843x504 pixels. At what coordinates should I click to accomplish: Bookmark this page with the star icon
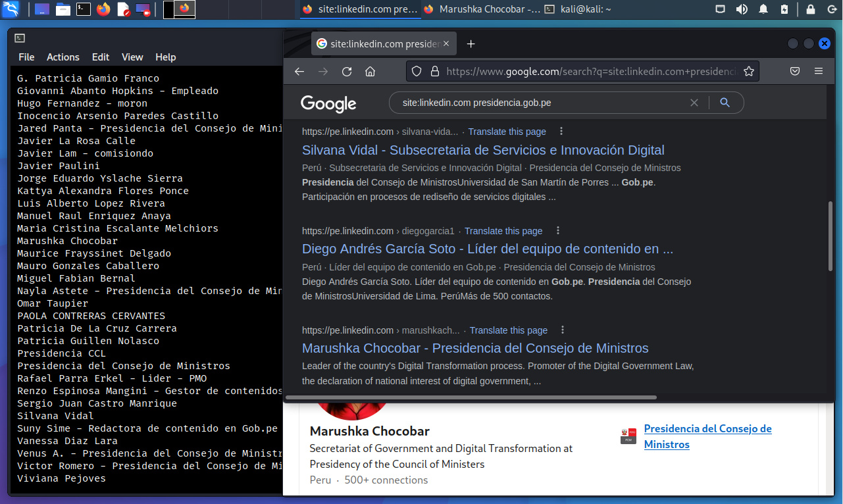click(748, 72)
